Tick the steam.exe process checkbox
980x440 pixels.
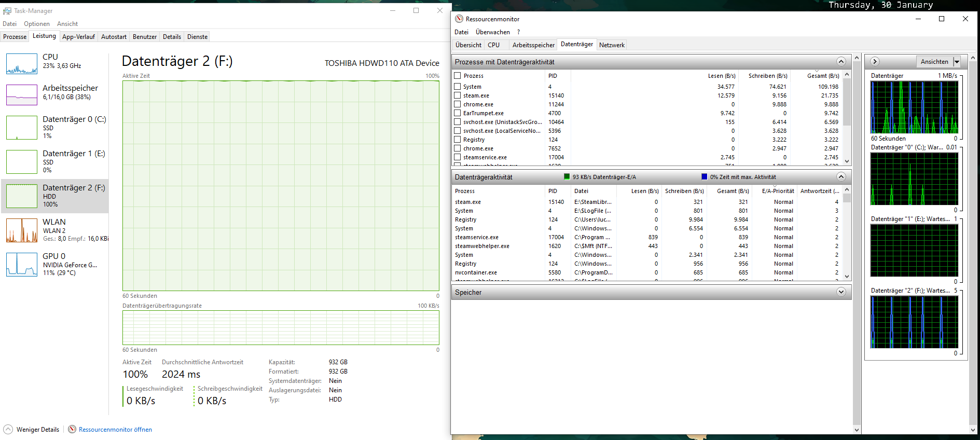(458, 95)
